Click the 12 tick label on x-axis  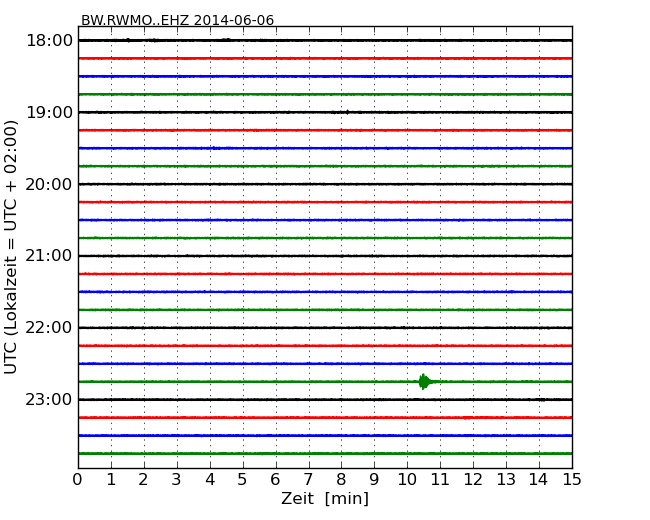tap(473, 480)
